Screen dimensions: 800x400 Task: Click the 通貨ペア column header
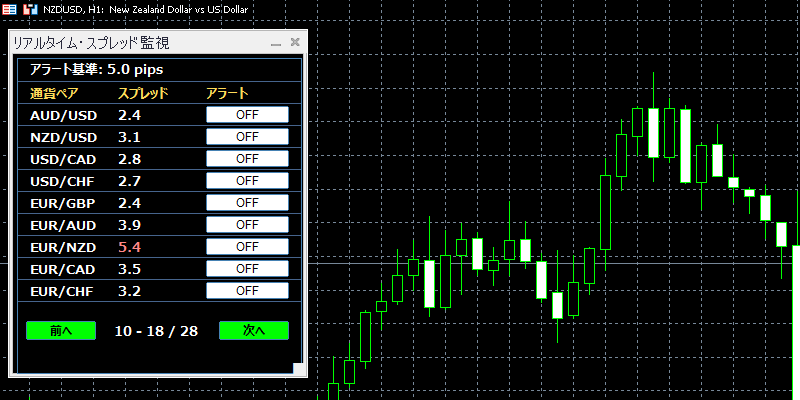click(55, 93)
